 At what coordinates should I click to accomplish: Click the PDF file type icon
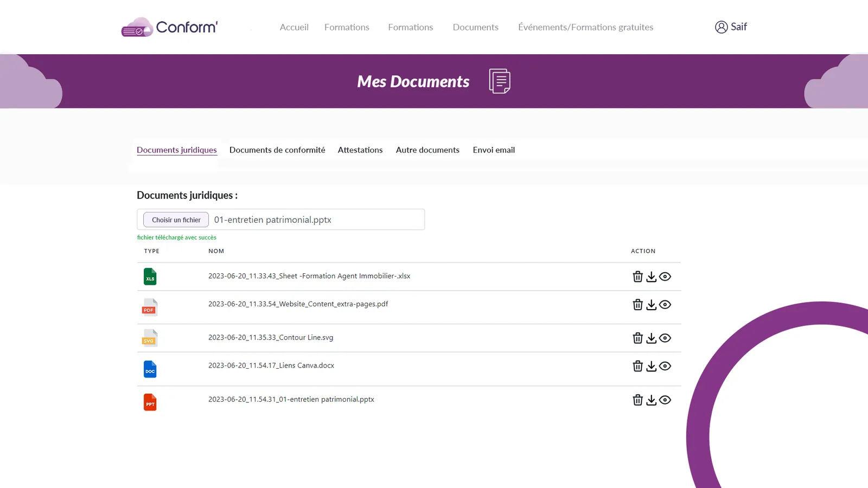pyautogui.click(x=150, y=307)
